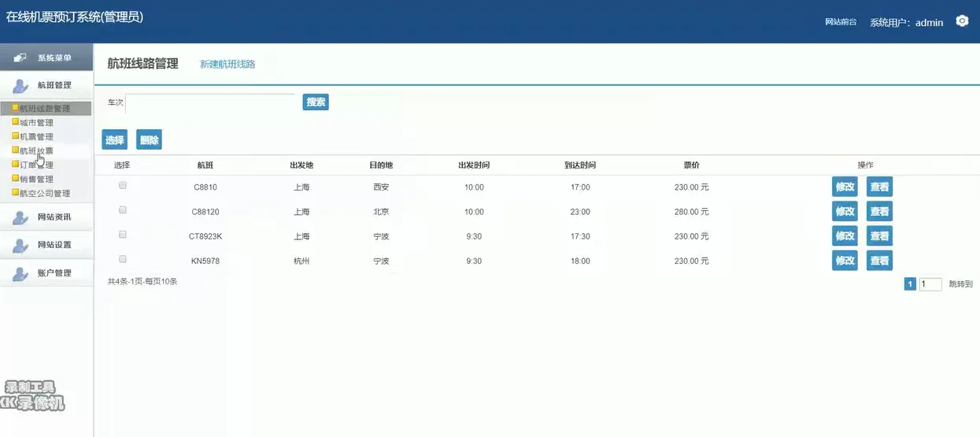The width and height of the screenshot is (980, 437).
Task: Open 销售管理 in the sidebar
Action: pos(36,180)
